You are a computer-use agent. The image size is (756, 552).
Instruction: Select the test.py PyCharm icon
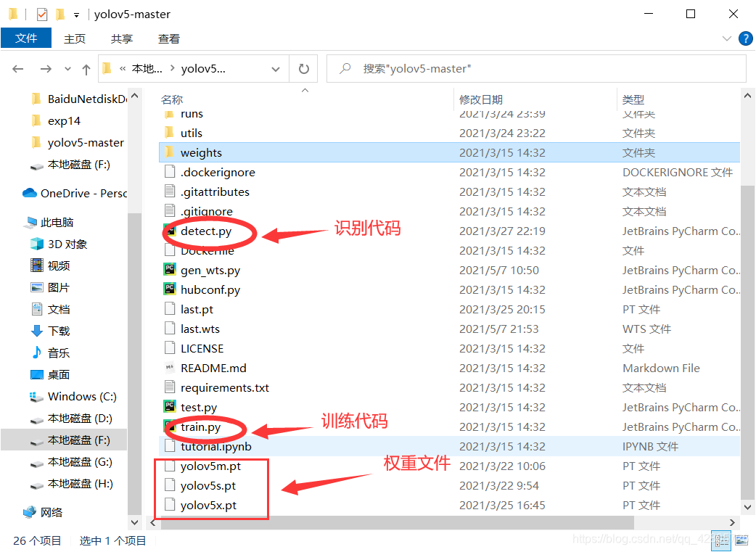170,407
